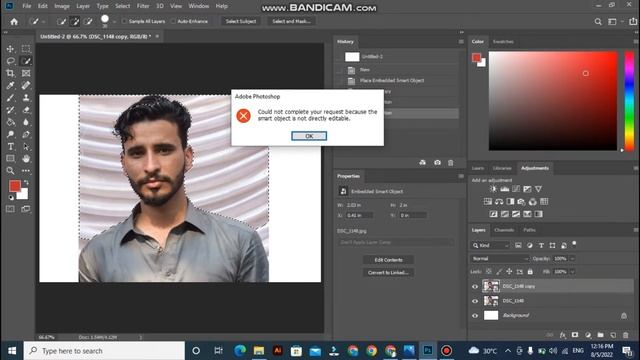Click the hue spectrum slider in Color panel
The width and height of the screenshot is (640, 360).
pos(629,101)
